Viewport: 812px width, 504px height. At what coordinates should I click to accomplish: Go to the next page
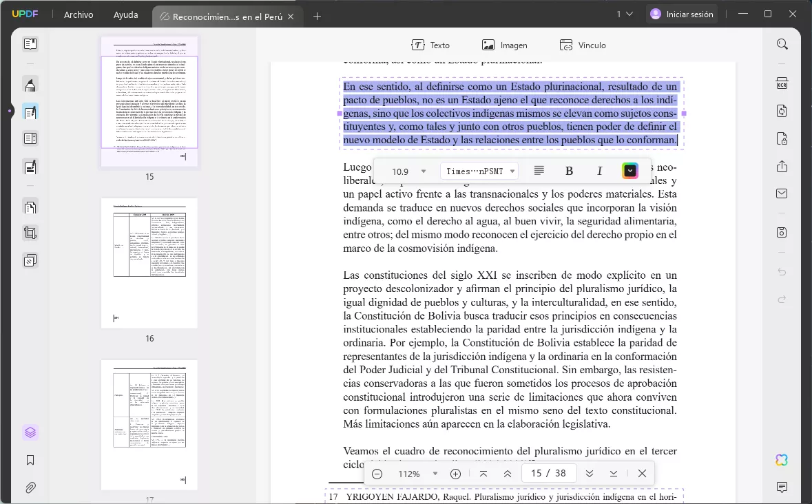pyautogui.click(x=590, y=474)
